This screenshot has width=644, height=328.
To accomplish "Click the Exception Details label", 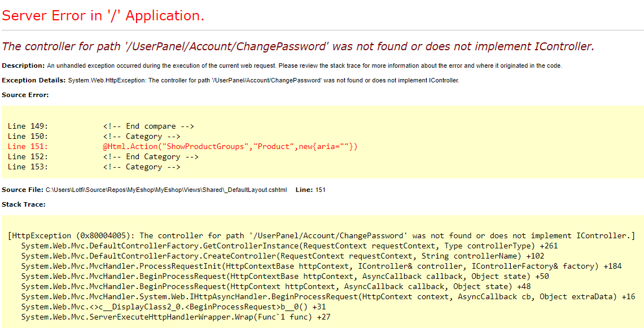I will point(34,80).
